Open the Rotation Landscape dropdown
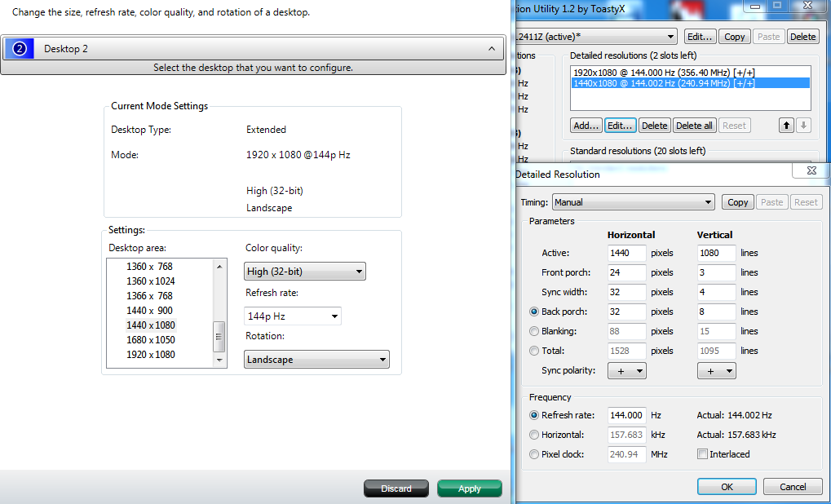831x504 pixels. (316, 360)
